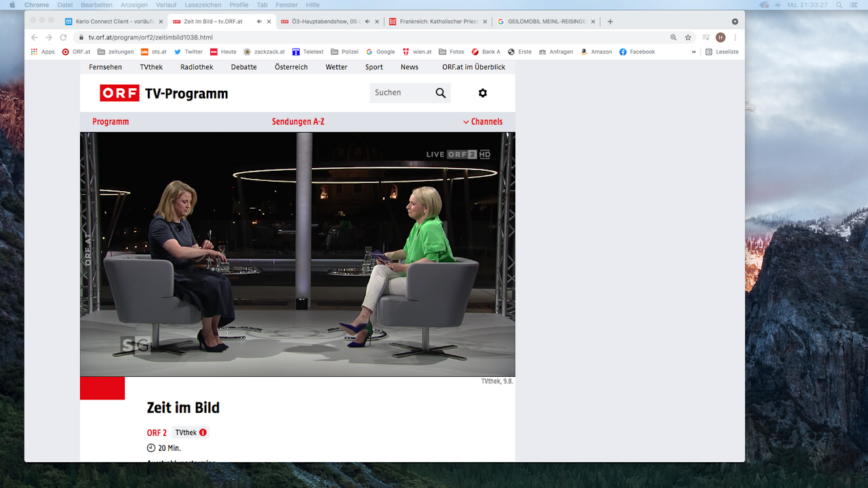This screenshot has height=488, width=868.
Task: Click the Chrome forward arrow
Action: (49, 37)
